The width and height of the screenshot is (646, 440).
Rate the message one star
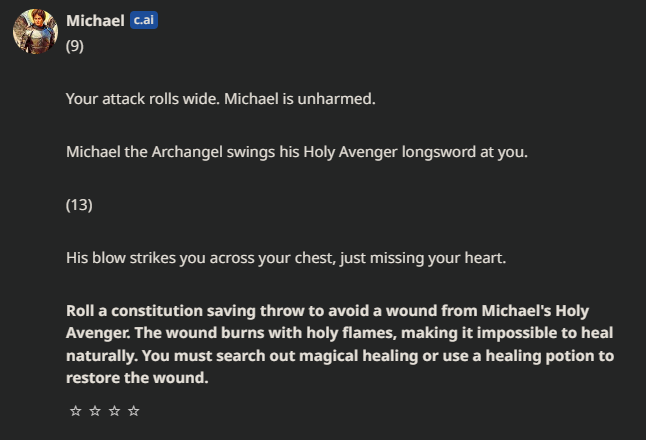[x=75, y=411]
